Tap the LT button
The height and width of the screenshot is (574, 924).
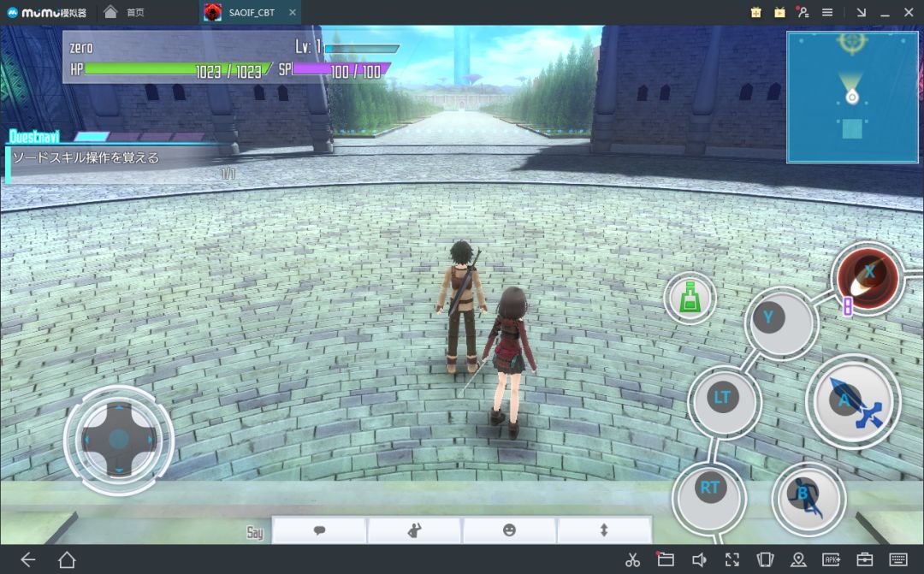click(x=725, y=401)
